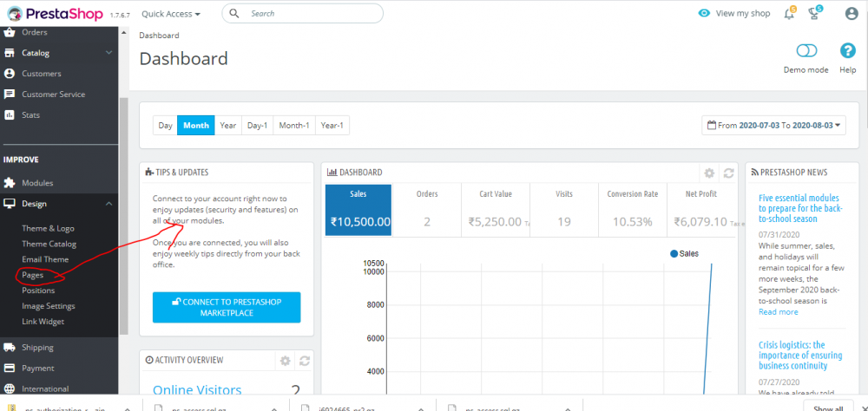Refresh the Dashboard panel
Screen dimensions: 868x411
coord(728,173)
